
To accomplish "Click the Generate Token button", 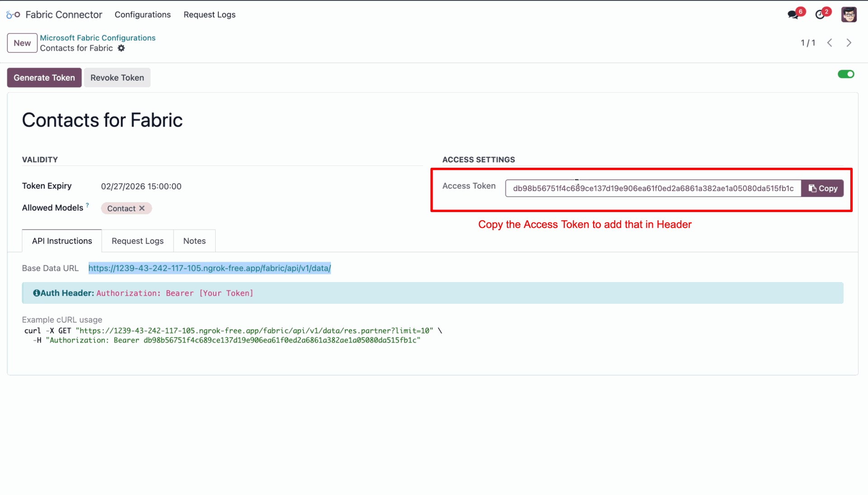I will click(44, 78).
